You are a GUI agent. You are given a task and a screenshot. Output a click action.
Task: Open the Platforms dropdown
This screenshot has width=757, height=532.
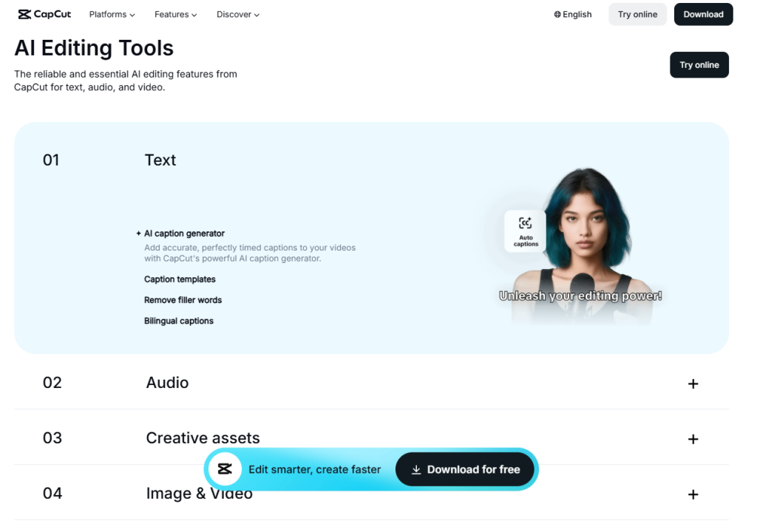(x=111, y=14)
